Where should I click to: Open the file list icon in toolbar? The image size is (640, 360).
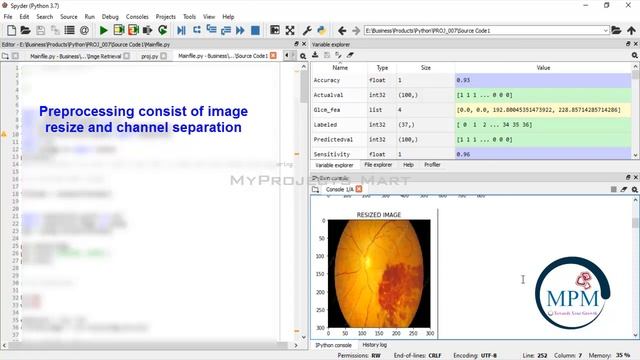(69, 30)
